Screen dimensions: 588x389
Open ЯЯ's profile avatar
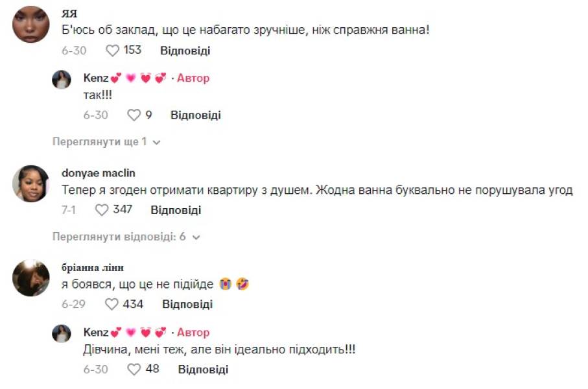coord(31,25)
